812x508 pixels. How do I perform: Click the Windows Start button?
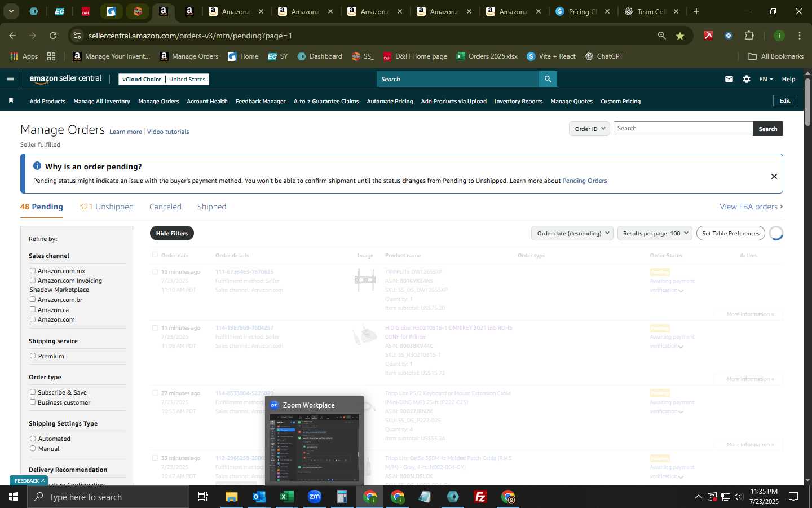tap(14, 497)
